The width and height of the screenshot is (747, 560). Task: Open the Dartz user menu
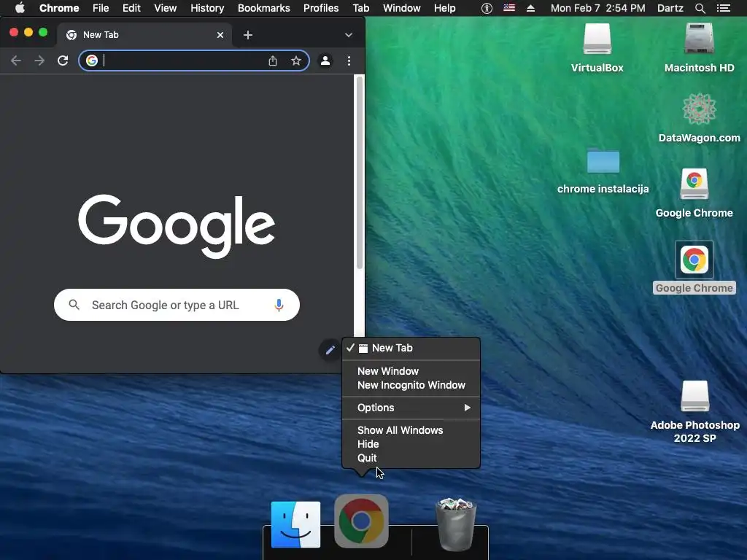click(670, 8)
